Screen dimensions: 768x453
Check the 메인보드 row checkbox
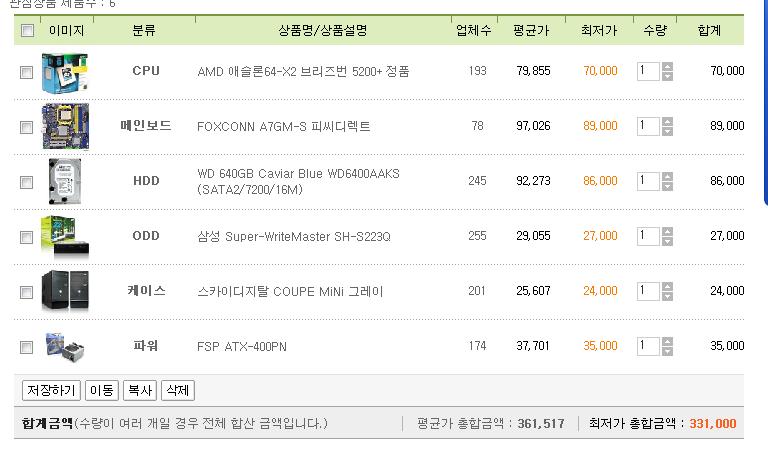click(x=26, y=127)
